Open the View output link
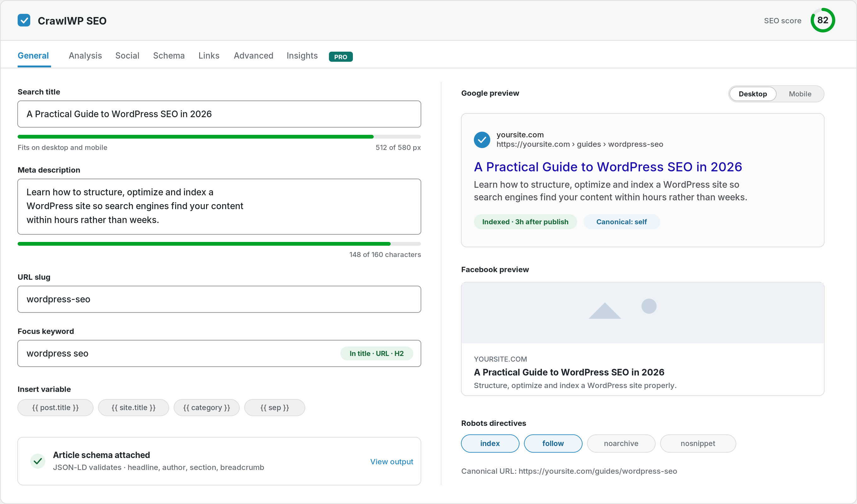857x504 pixels. point(391,461)
